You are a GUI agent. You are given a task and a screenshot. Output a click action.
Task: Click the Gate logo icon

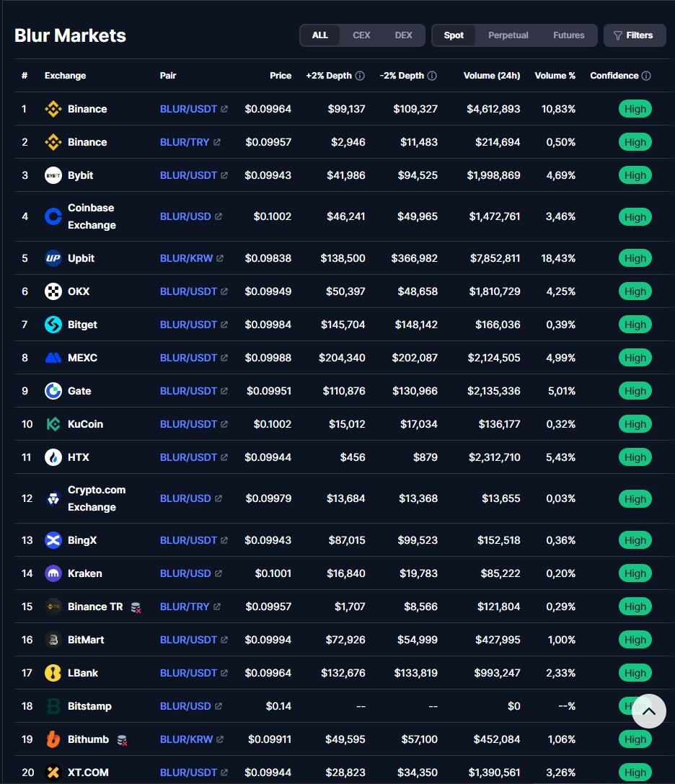[53, 391]
